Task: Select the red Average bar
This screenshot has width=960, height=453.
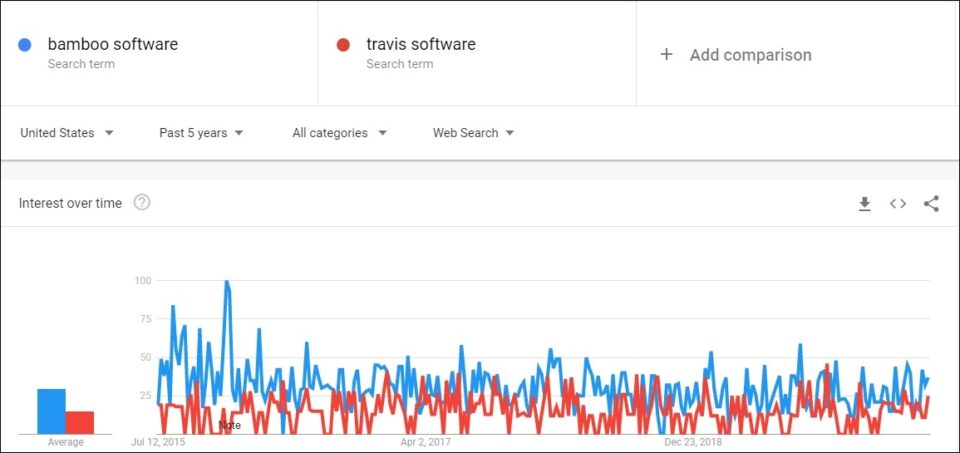Action: click(80, 422)
